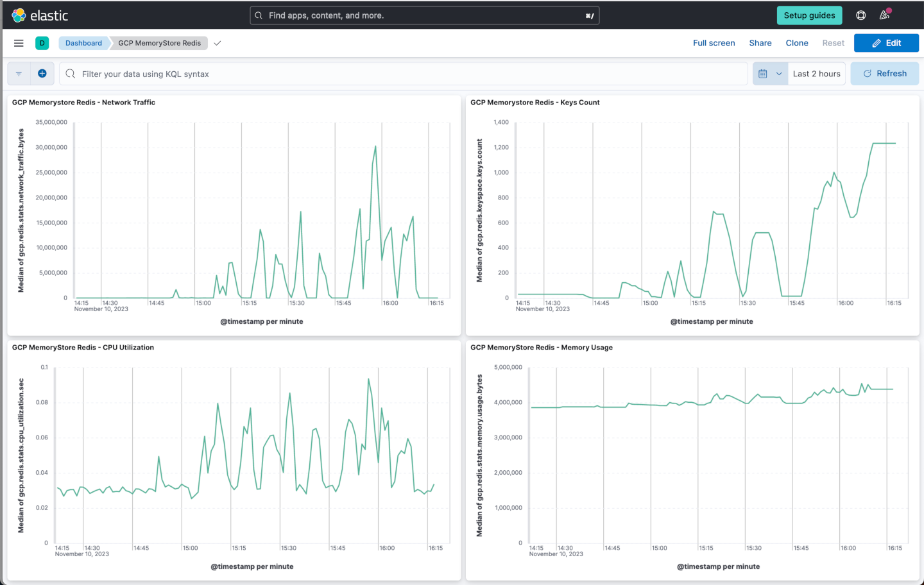
Task: Go to Dashboard breadcrumb
Action: point(83,43)
